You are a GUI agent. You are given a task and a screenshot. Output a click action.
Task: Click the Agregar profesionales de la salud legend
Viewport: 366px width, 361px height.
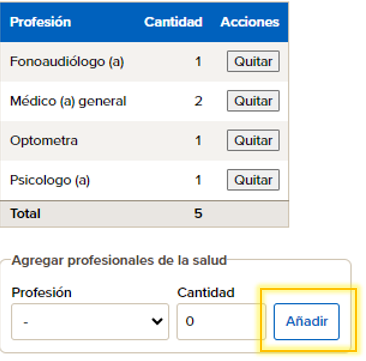(119, 260)
